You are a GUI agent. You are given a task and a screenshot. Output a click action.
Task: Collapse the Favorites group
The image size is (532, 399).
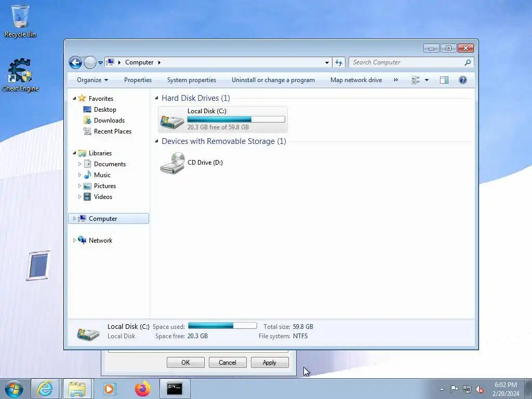click(x=74, y=98)
